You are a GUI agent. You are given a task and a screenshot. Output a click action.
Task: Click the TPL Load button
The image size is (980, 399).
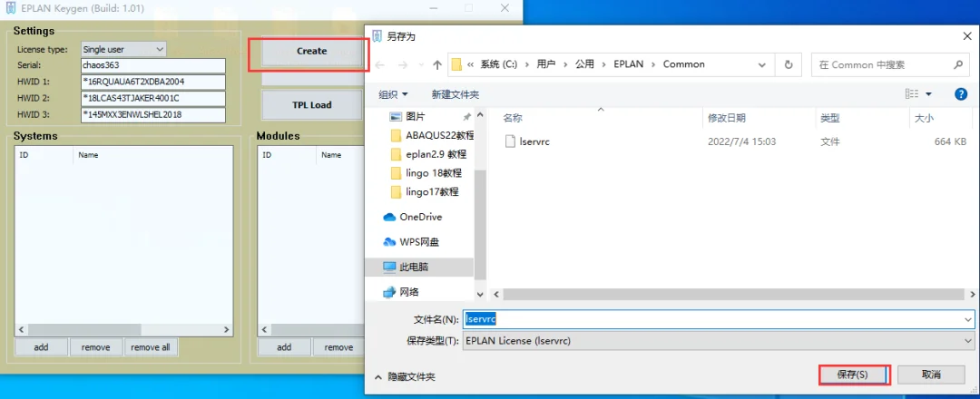point(311,105)
